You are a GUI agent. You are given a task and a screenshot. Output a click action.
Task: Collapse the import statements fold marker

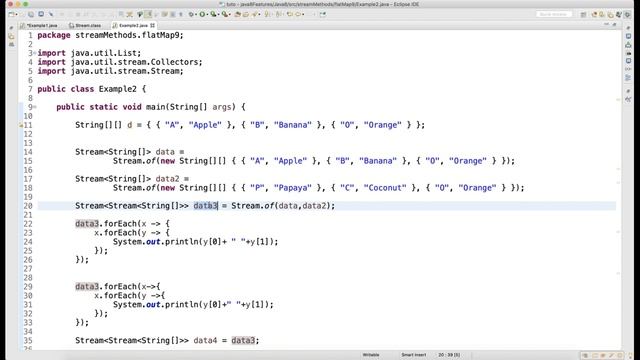click(35, 53)
